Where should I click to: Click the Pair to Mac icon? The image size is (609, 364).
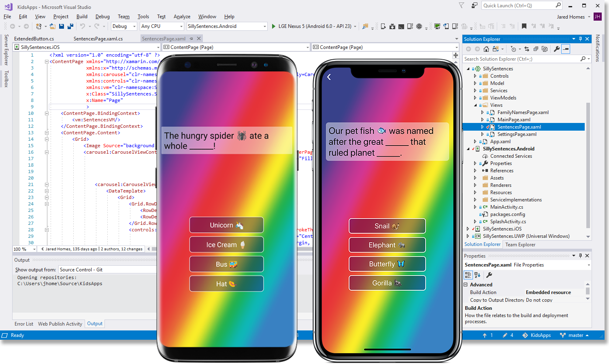(x=437, y=26)
